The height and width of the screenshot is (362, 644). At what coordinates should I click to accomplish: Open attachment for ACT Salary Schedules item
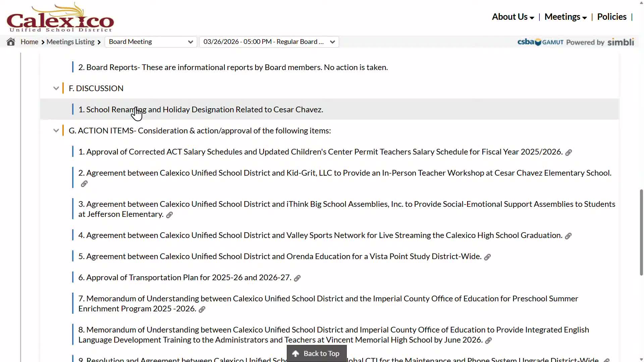tap(569, 153)
